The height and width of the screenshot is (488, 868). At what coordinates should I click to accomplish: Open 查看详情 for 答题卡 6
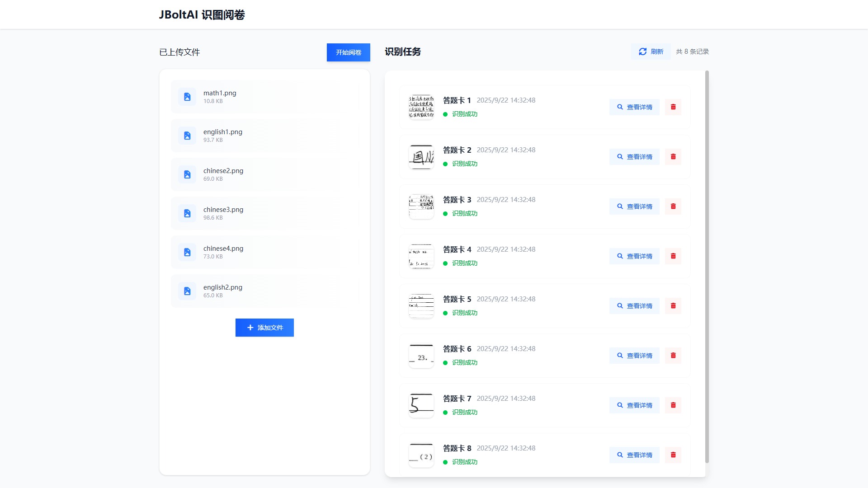[x=634, y=356]
